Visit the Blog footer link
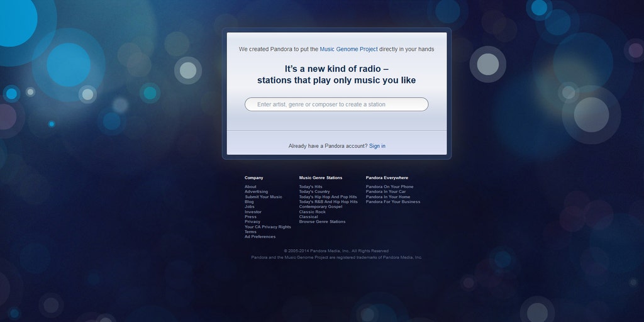Viewport: 644px width, 322px height. click(249, 202)
